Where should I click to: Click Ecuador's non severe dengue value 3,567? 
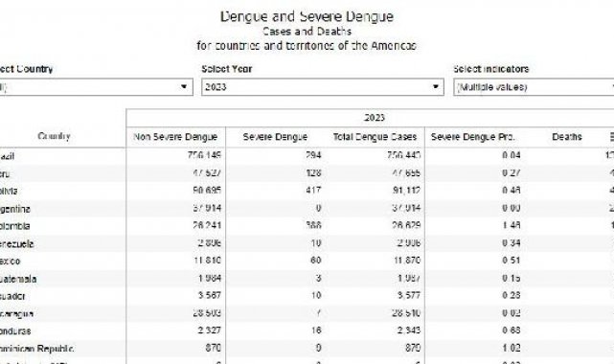[210, 295]
